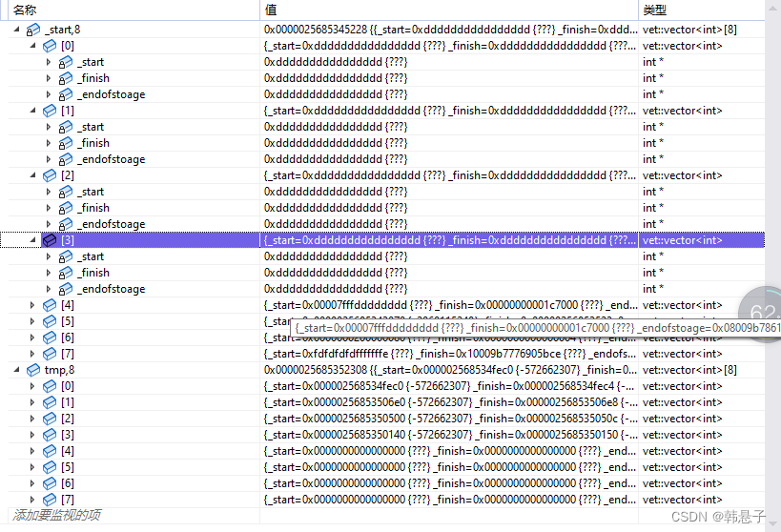Click cube icon of _start,8 element [4]

(50, 305)
